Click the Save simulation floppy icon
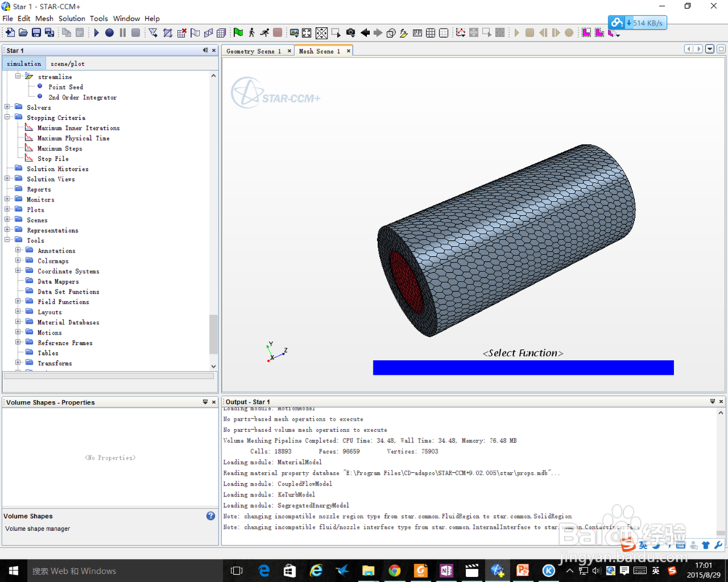The height and width of the screenshot is (582, 728). [36, 33]
